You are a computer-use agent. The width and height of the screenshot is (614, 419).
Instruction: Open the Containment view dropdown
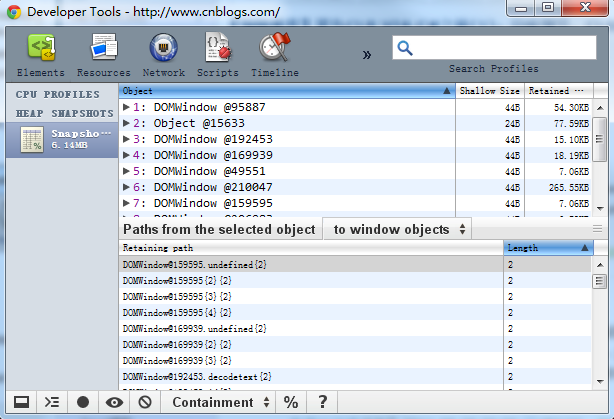tap(221, 402)
